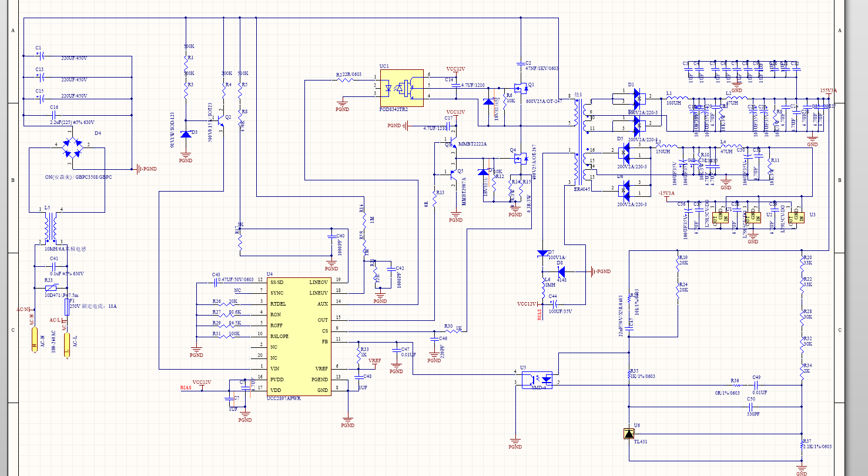Click the R222R/0603 resistor label
Image resolution: width=868 pixels, height=476 pixels.
(348, 75)
